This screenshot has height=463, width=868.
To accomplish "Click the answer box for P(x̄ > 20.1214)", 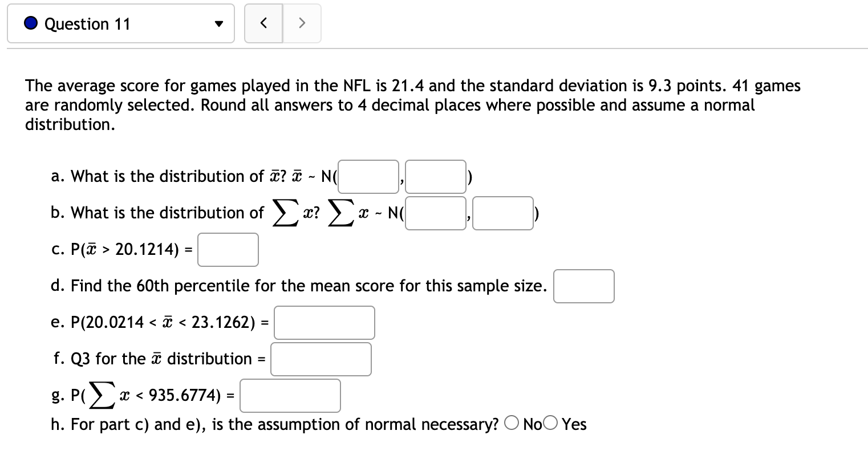I will [x=228, y=249].
